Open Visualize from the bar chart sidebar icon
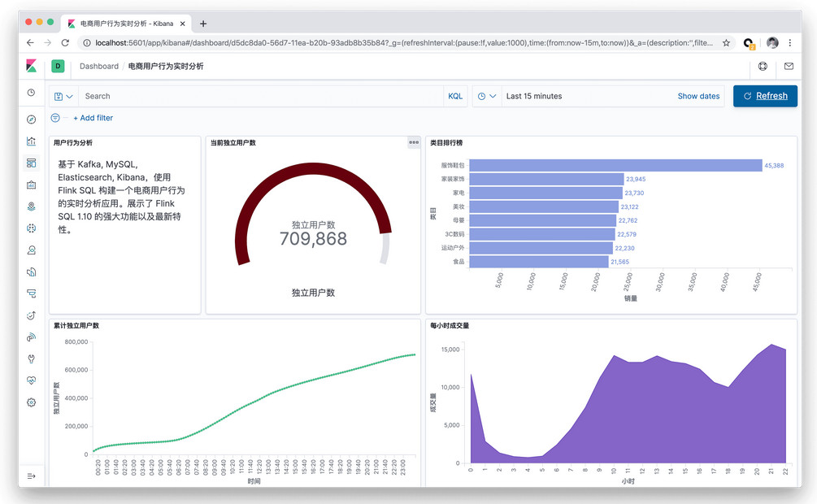 click(x=32, y=141)
